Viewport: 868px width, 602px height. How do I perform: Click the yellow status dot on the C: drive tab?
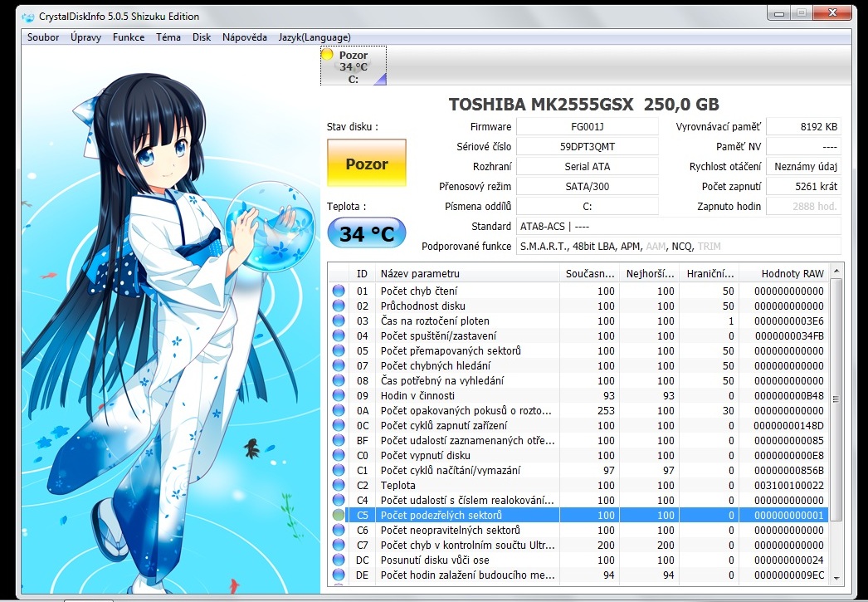327,54
